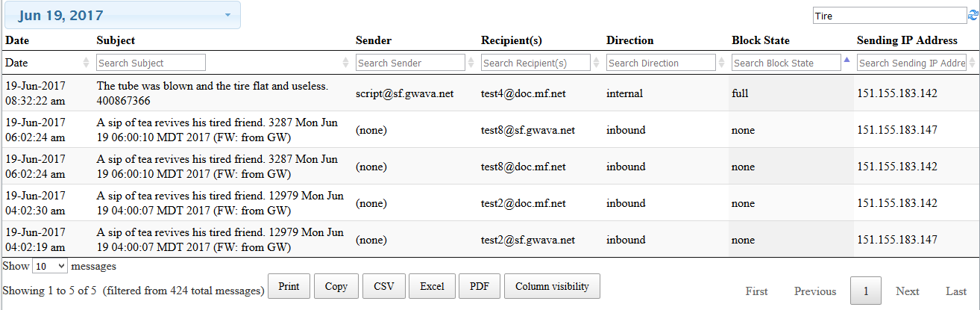This screenshot has height=310, width=980.
Task: Go to page 1
Action: (866, 291)
